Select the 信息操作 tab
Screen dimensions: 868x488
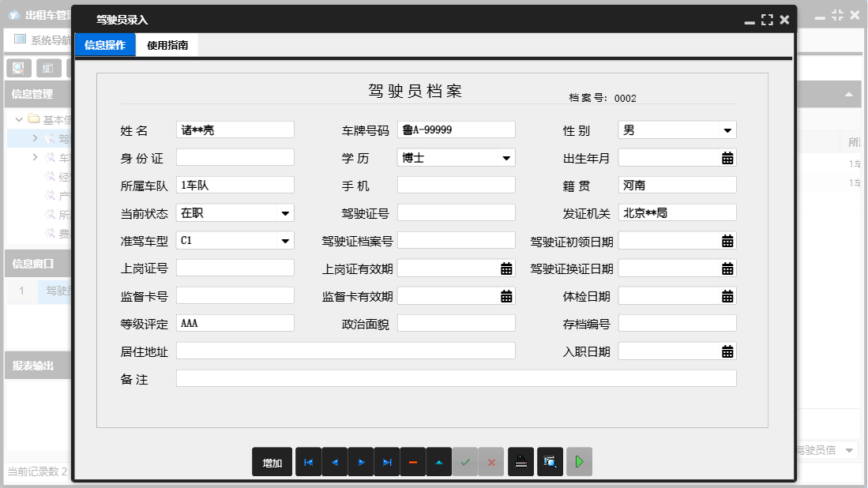[105, 46]
